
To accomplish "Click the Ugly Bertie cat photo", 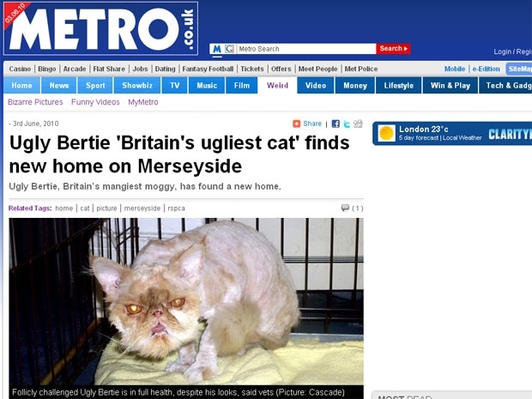I will pos(186,302).
